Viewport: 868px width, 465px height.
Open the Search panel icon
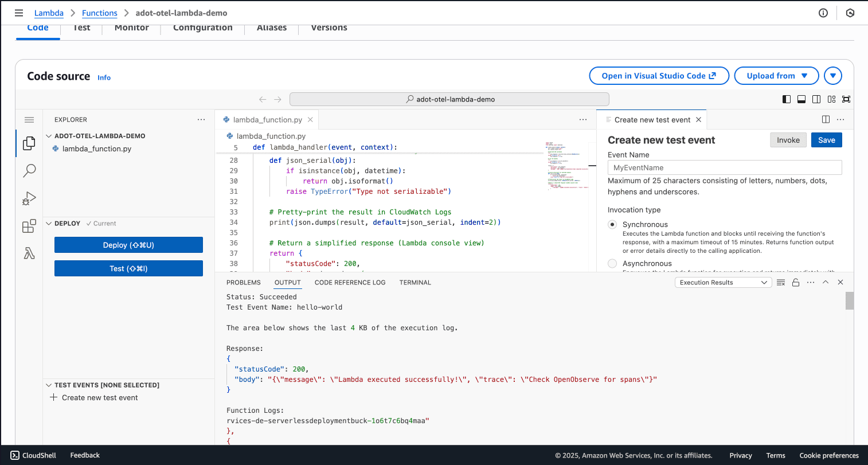(29, 170)
